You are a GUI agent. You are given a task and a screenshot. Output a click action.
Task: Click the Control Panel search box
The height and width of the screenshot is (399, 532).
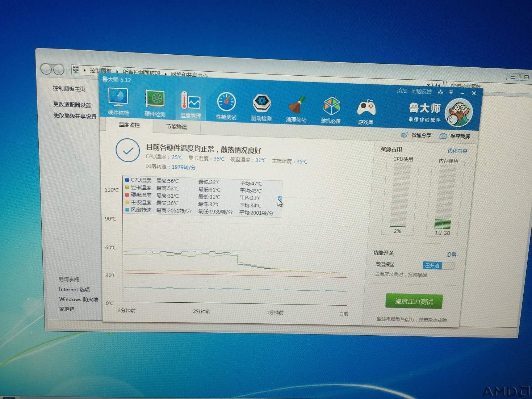tap(465, 86)
